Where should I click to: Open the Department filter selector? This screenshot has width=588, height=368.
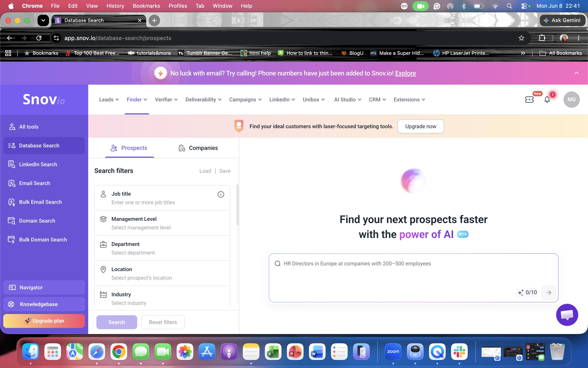point(162,248)
